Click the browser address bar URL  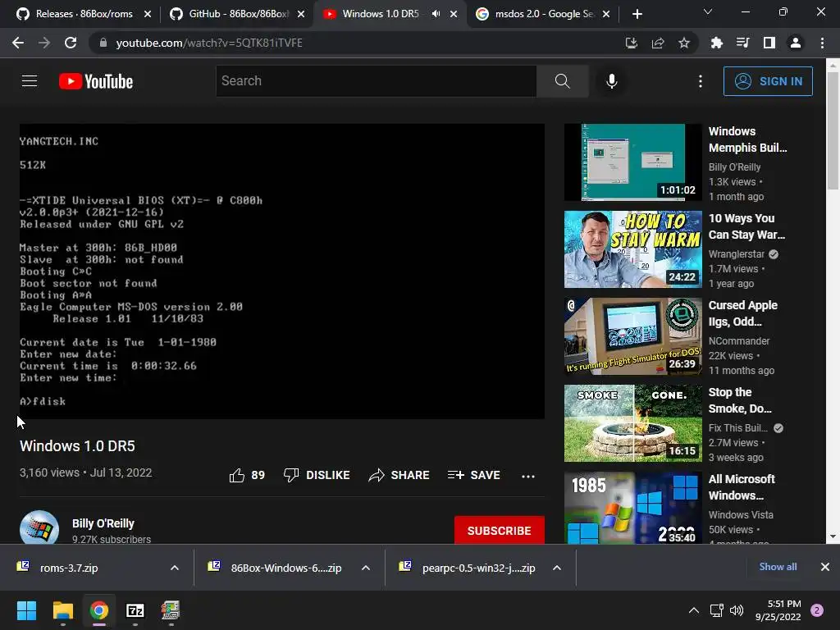209,43
